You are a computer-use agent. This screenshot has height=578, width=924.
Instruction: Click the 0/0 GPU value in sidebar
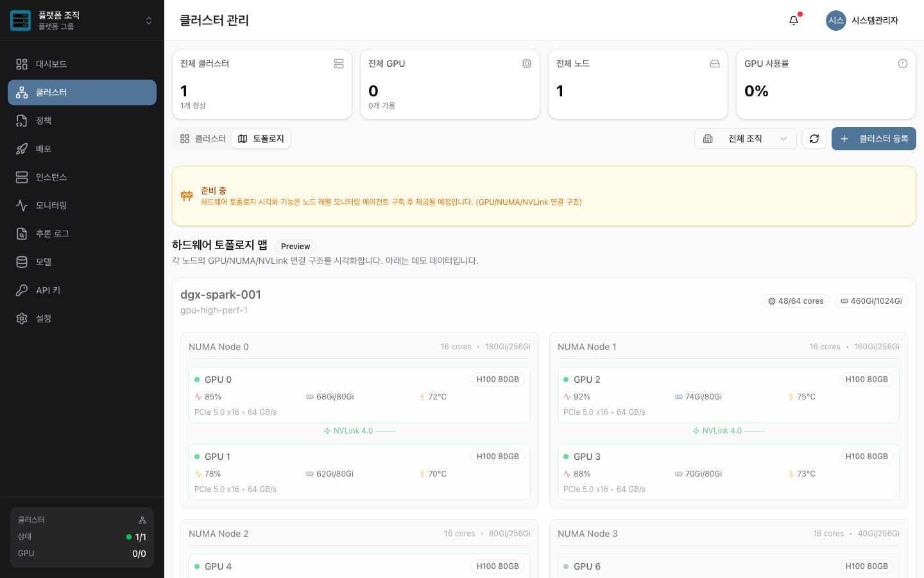pyautogui.click(x=139, y=554)
